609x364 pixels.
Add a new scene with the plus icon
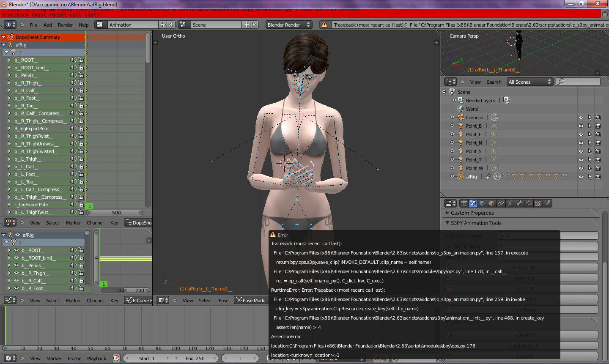click(247, 25)
